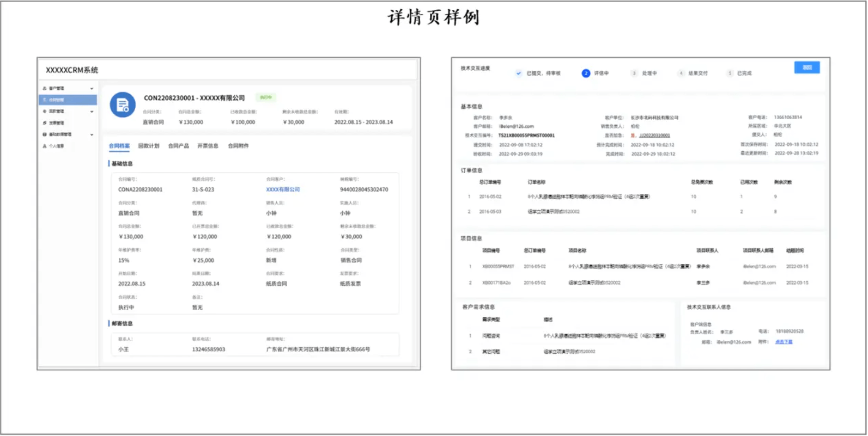Click the 个人信息 sidebar user icon
The width and height of the screenshot is (868, 436).
click(45, 146)
